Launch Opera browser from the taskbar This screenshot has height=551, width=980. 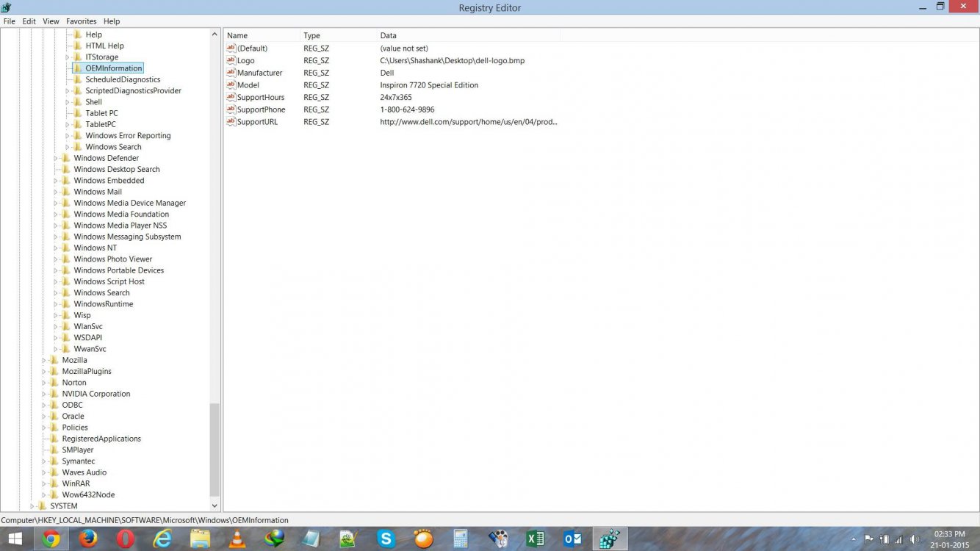point(126,539)
